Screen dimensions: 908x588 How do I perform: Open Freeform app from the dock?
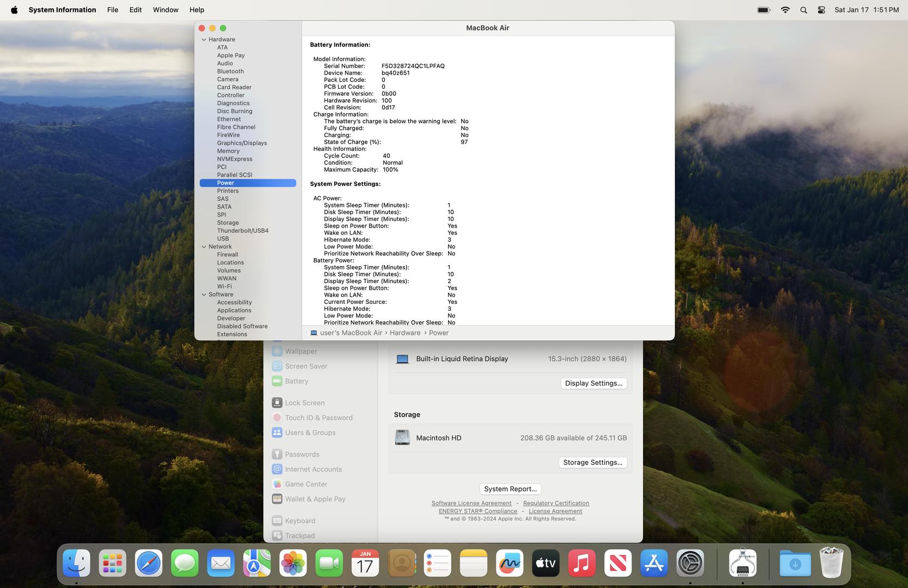tap(509, 563)
